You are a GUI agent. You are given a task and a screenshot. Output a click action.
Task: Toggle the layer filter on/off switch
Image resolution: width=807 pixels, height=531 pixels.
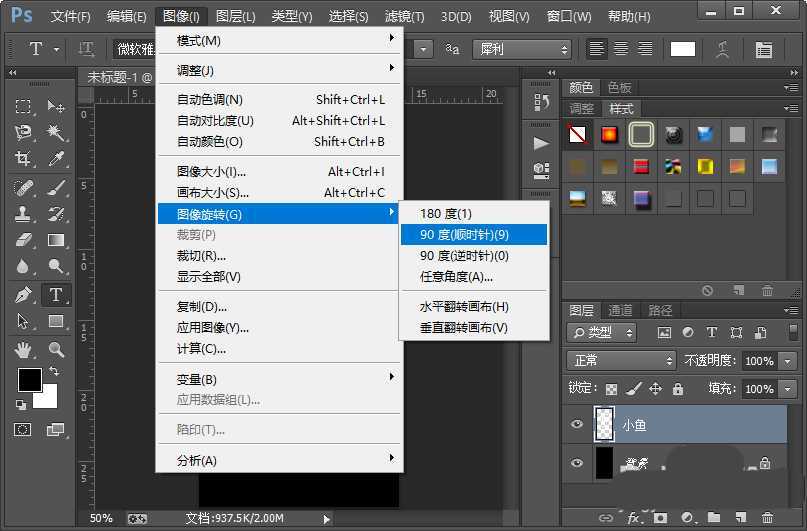tap(787, 332)
